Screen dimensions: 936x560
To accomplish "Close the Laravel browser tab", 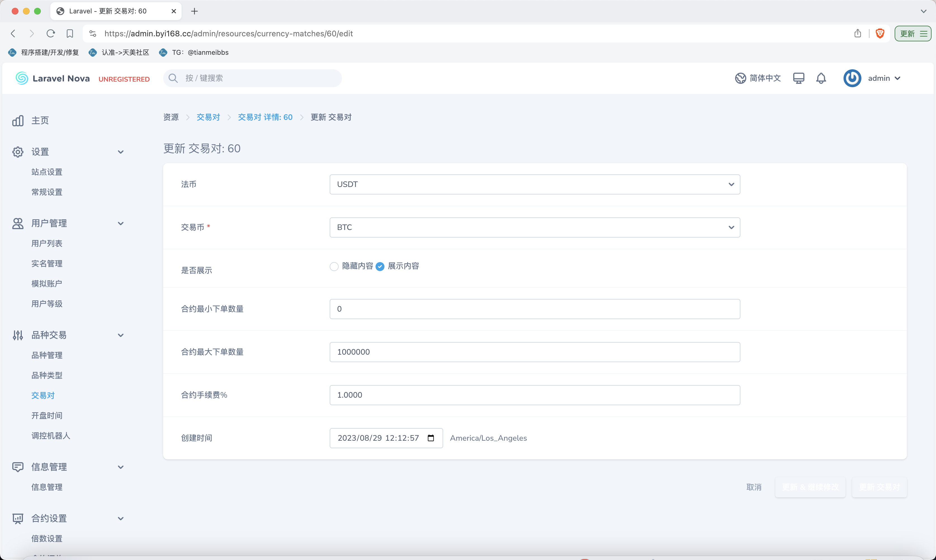I will [x=174, y=11].
